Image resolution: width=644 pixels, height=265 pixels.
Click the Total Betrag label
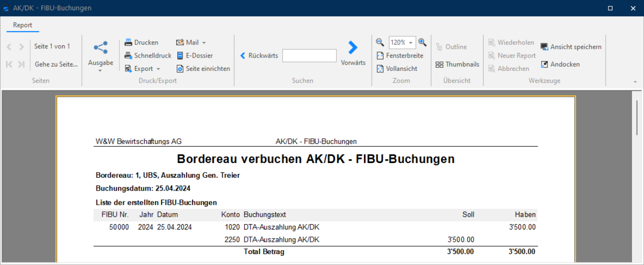coord(264,252)
